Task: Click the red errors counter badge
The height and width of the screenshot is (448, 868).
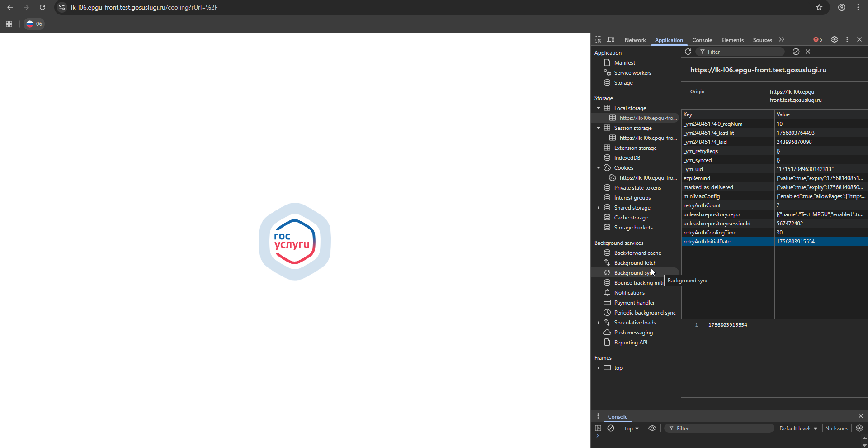Action: 818,40
